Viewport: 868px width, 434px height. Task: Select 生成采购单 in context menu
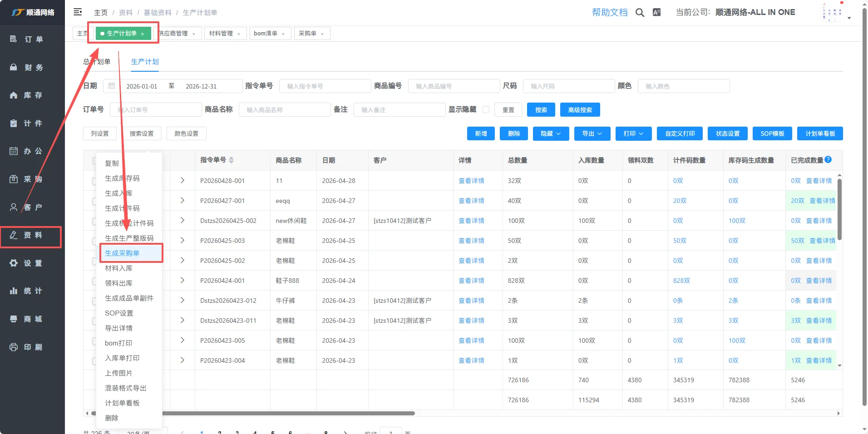tap(122, 253)
